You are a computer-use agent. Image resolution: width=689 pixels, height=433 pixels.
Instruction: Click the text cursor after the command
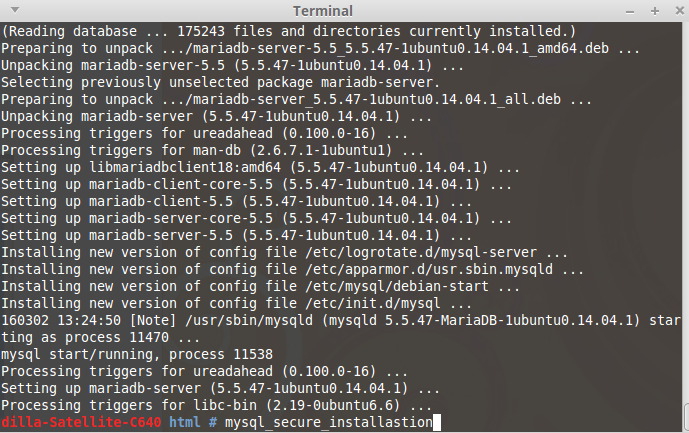(x=436, y=423)
